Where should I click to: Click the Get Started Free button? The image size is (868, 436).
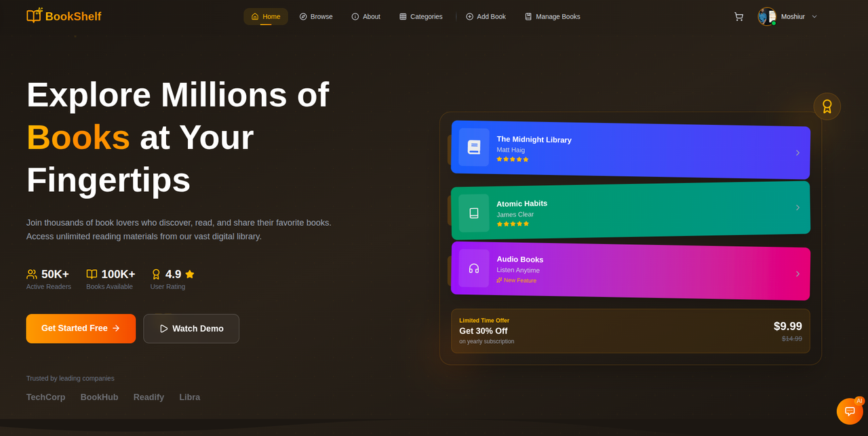pos(81,328)
